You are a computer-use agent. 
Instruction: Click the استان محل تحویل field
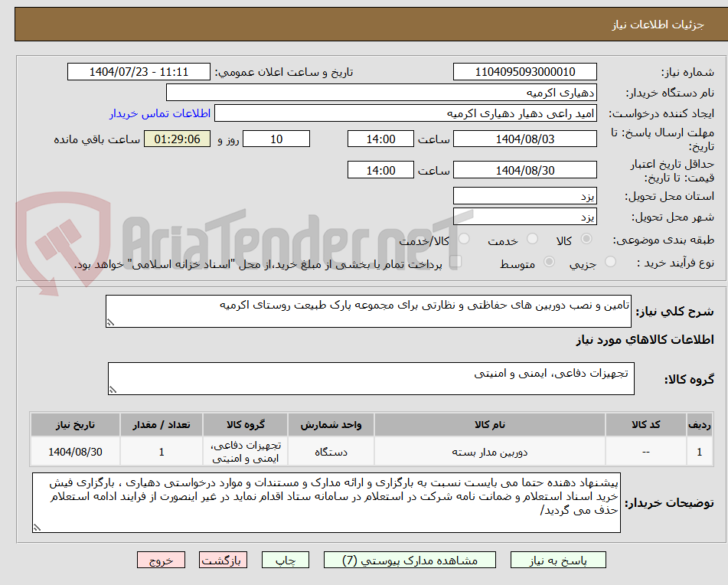coord(524,196)
